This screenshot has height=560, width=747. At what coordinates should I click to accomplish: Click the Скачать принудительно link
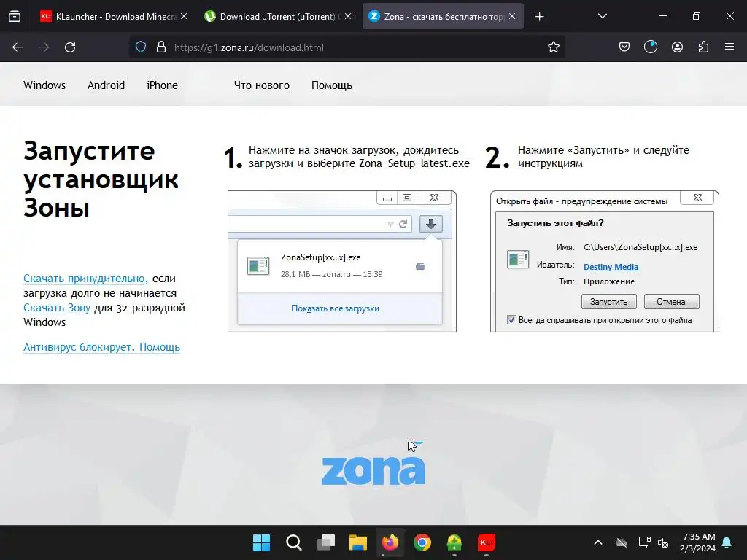[85, 279]
